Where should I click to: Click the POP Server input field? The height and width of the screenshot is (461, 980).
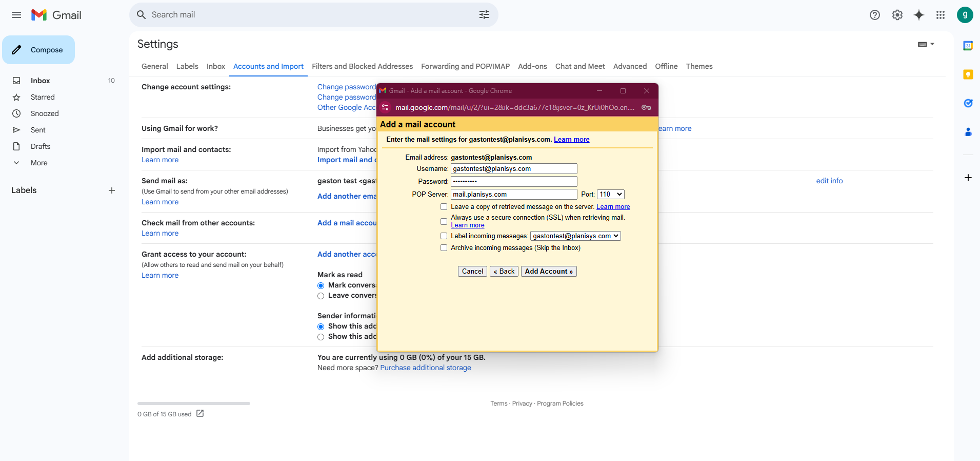(513, 195)
